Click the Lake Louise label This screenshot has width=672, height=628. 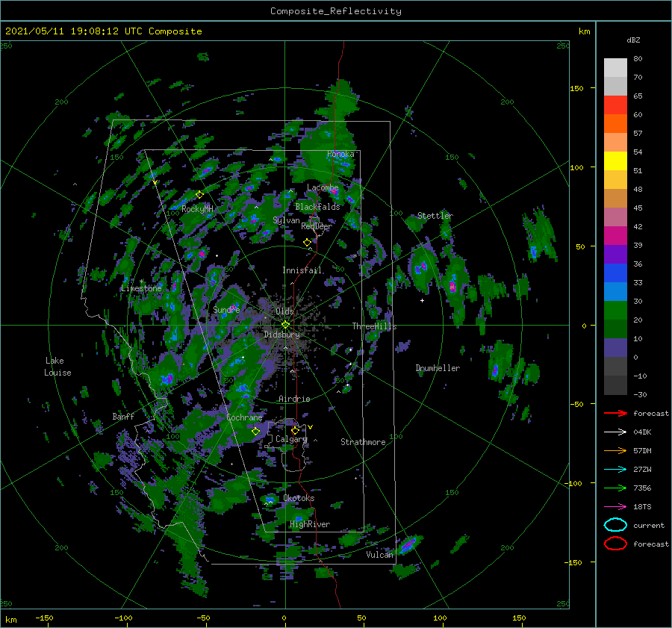[x=57, y=367]
